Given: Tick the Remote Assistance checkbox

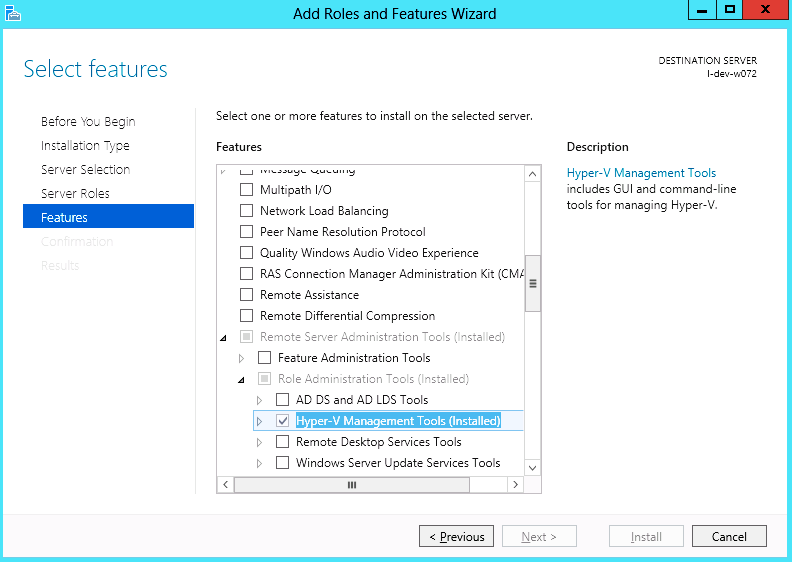Looking at the screenshot, I should 247,295.
